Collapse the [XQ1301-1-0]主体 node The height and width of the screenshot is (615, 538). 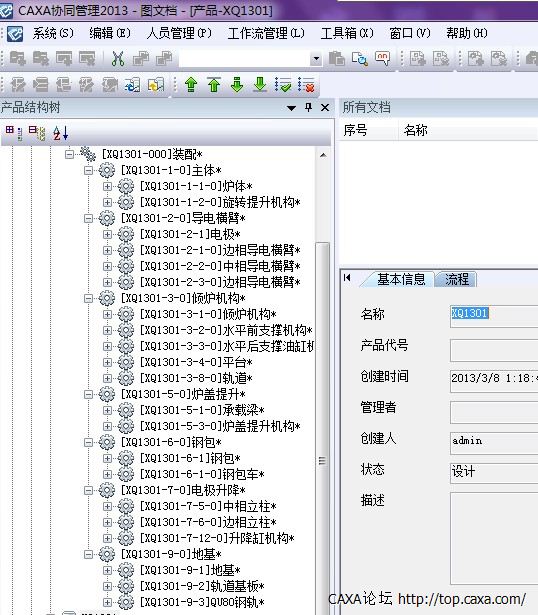pos(88,171)
